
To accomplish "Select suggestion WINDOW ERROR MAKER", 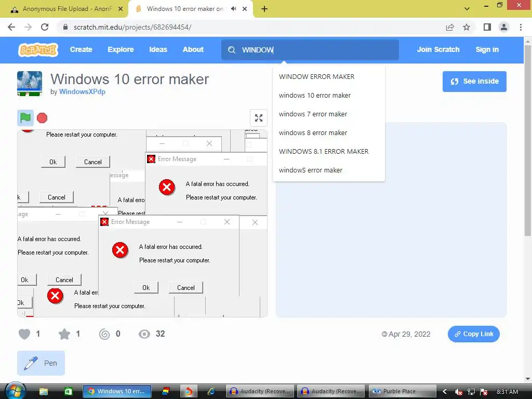I will click(329, 77).
